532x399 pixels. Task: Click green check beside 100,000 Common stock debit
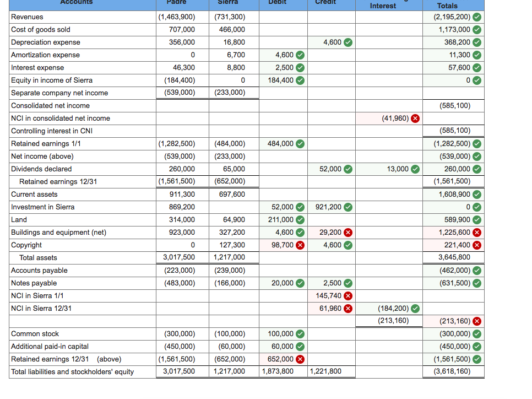click(300, 334)
